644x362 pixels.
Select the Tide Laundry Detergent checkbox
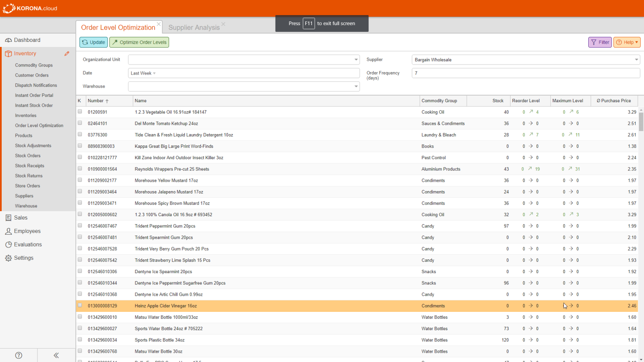click(80, 134)
